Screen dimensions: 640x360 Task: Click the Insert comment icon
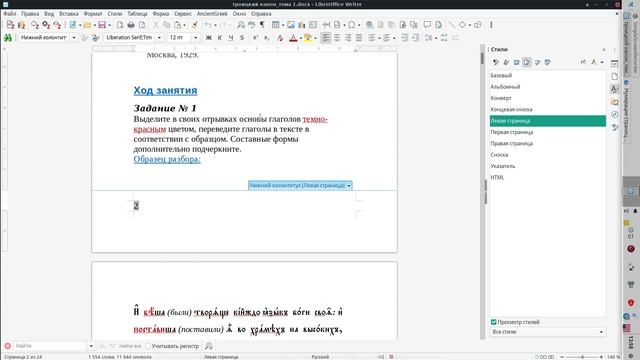pyautogui.click(x=427, y=25)
